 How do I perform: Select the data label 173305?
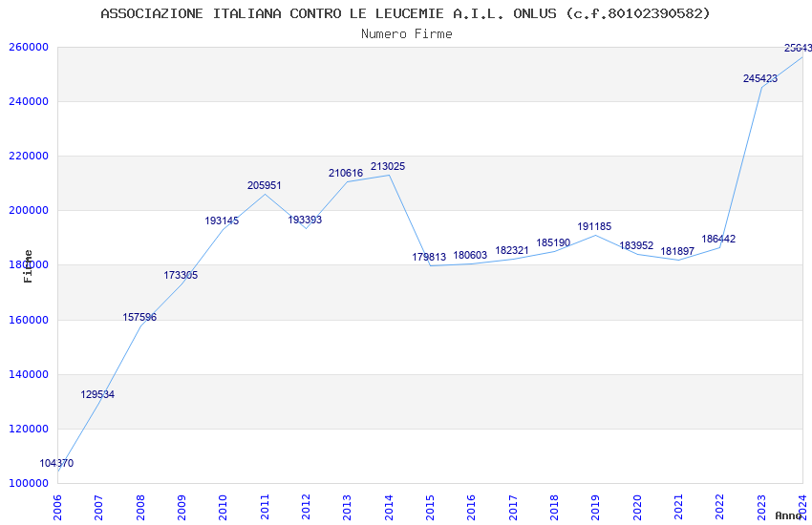coord(181,275)
